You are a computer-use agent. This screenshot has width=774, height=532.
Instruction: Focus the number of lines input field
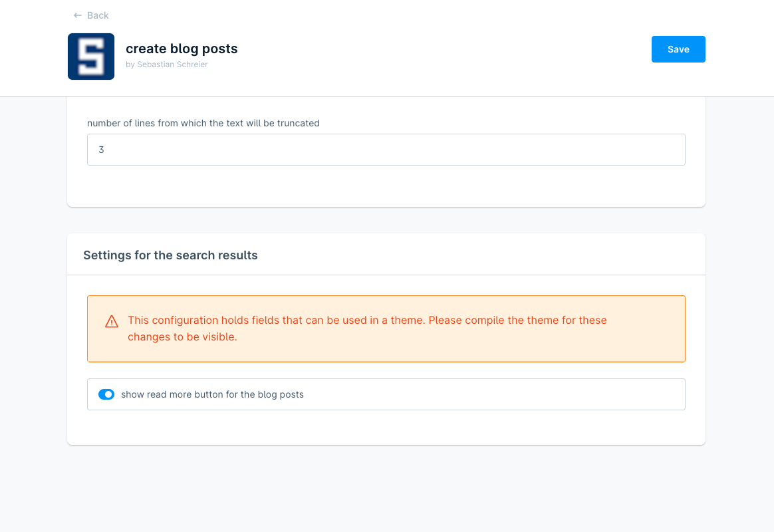tap(386, 150)
